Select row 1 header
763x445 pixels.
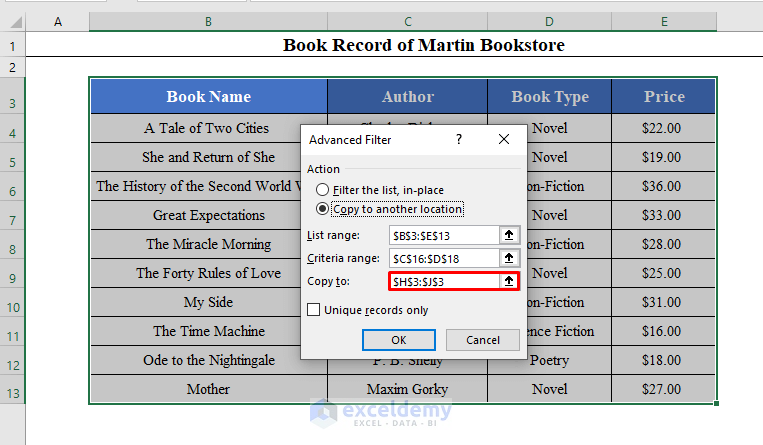point(13,45)
